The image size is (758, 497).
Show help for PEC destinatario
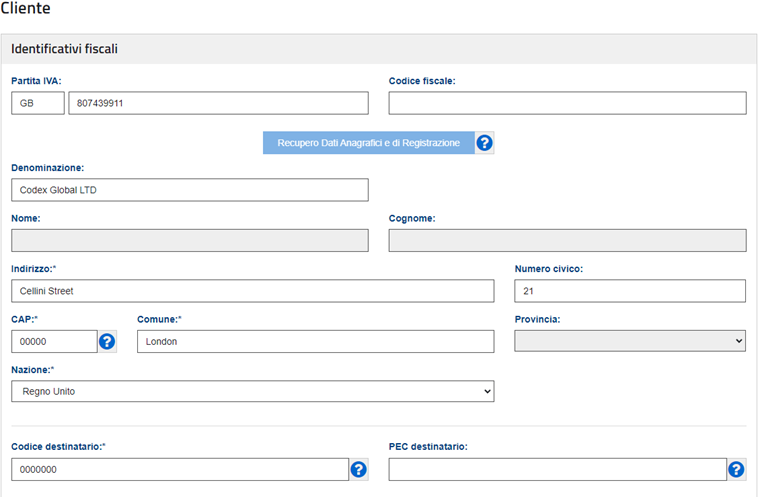click(736, 469)
